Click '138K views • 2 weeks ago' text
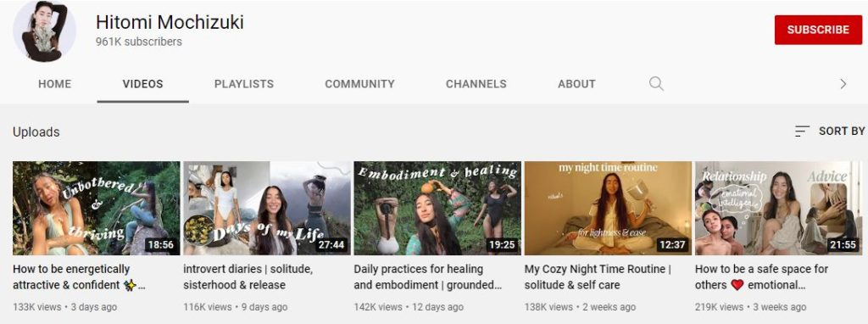The width and height of the screenshot is (868, 324). tap(580, 307)
